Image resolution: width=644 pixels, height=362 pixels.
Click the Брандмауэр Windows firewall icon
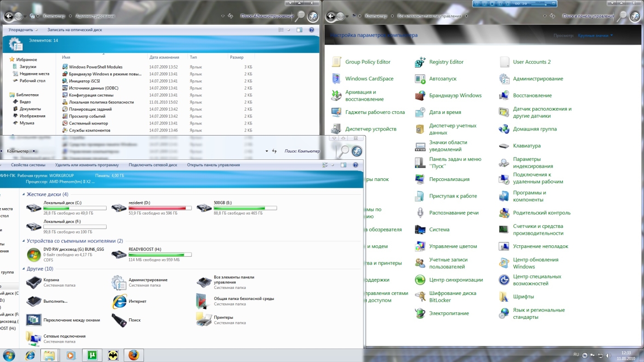[x=420, y=96]
